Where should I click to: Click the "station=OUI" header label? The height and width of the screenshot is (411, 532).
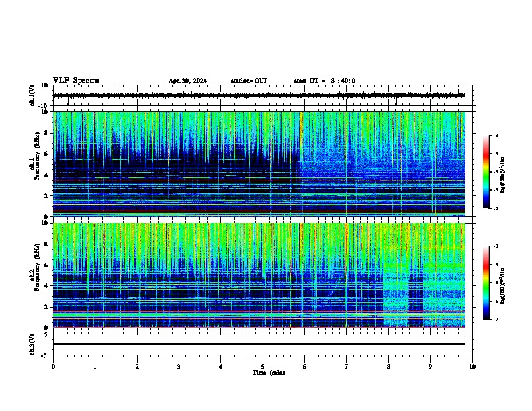click(x=249, y=81)
